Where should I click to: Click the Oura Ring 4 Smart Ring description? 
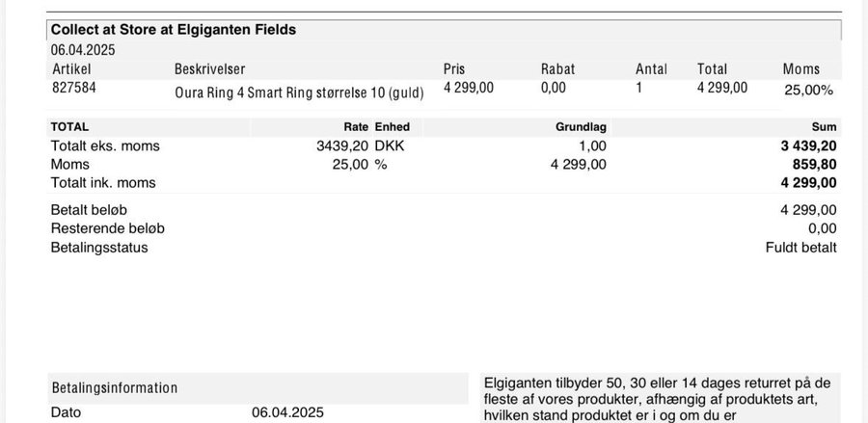click(x=299, y=93)
